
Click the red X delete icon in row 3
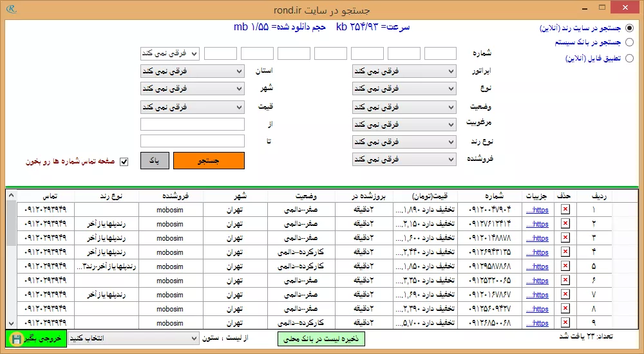click(x=565, y=238)
